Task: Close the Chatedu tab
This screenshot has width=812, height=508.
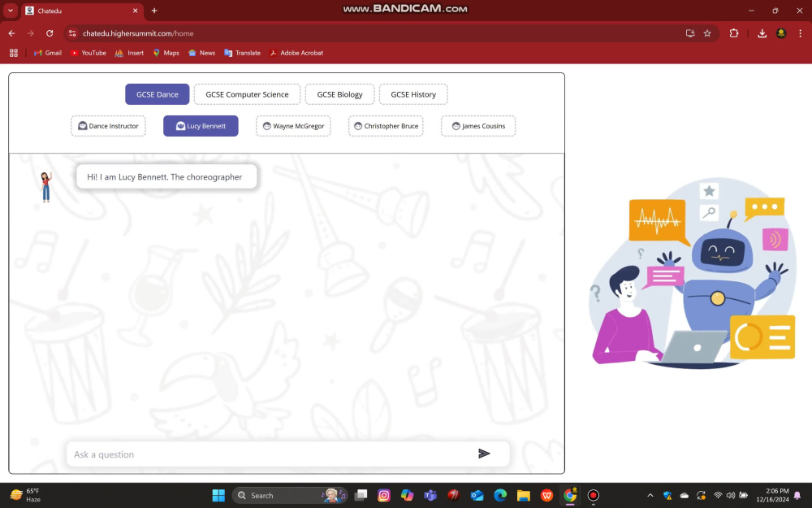Action: click(x=135, y=11)
